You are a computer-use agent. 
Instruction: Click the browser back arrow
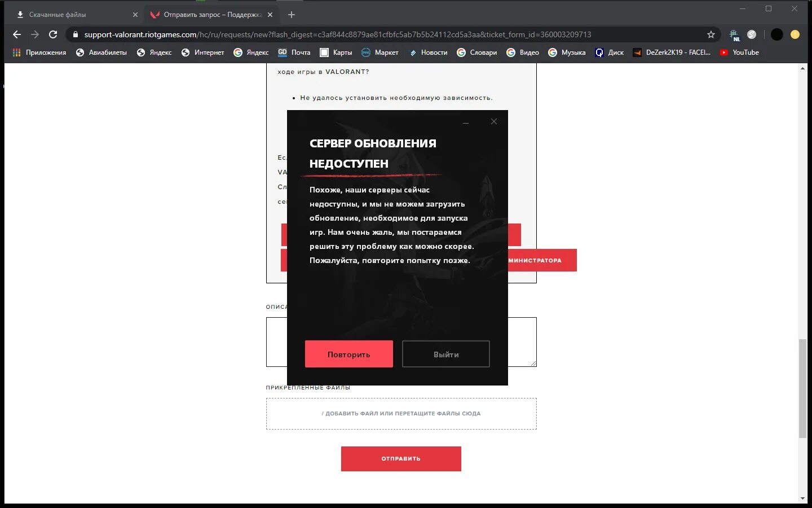click(x=17, y=34)
